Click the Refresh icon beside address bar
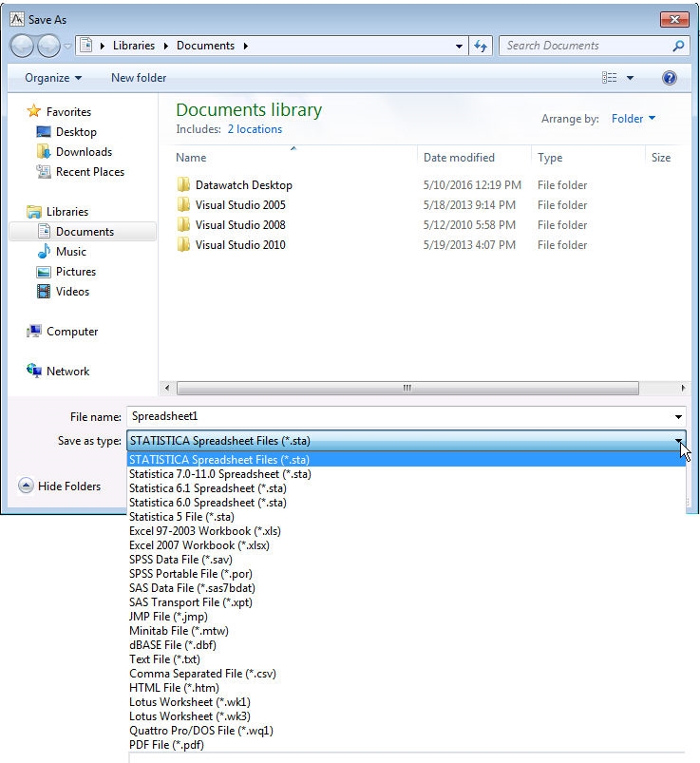 tap(481, 46)
